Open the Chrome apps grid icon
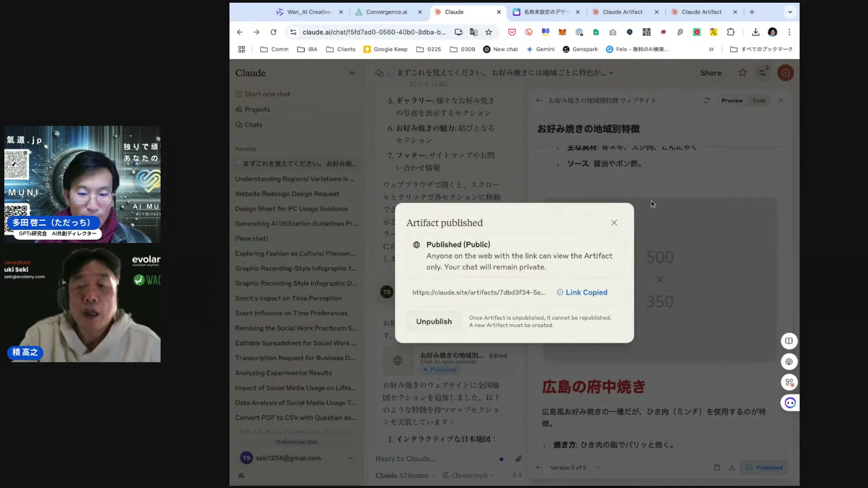Viewport: 868px width, 488px height. pos(241,49)
